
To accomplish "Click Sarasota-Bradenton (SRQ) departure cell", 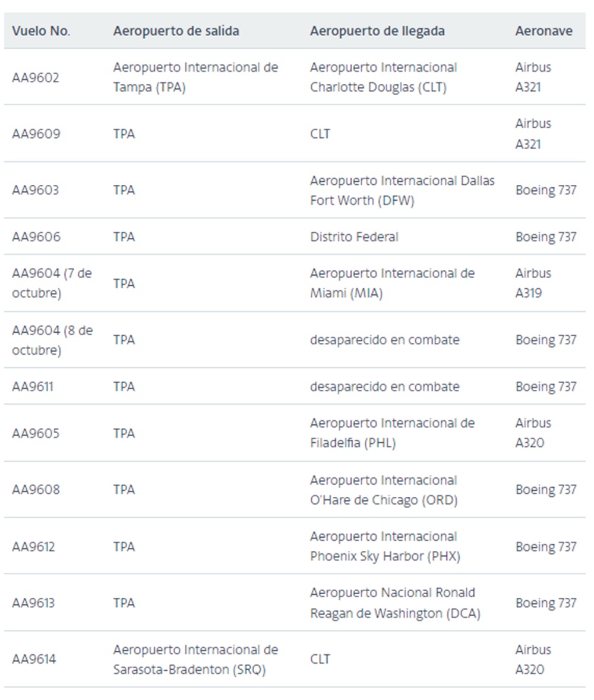I will point(195,660).
